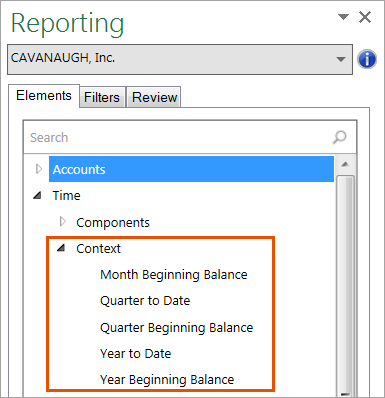Open the Reporting pane options arrow
Viewport: 385px width, 398px height.
click(343, 16)
